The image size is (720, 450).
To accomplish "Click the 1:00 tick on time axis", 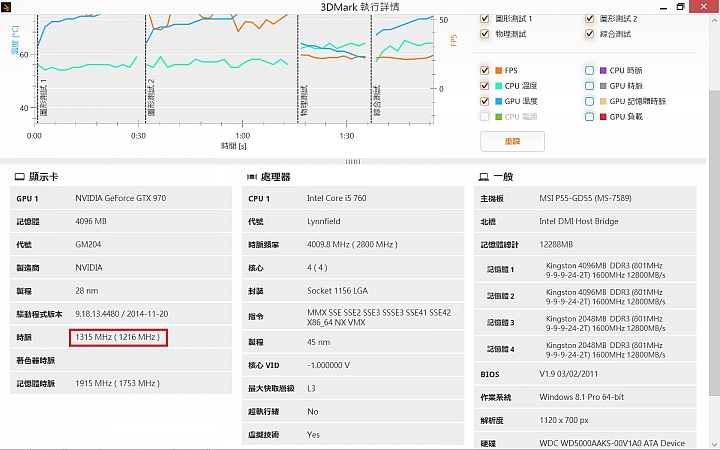I will (242, 136).
